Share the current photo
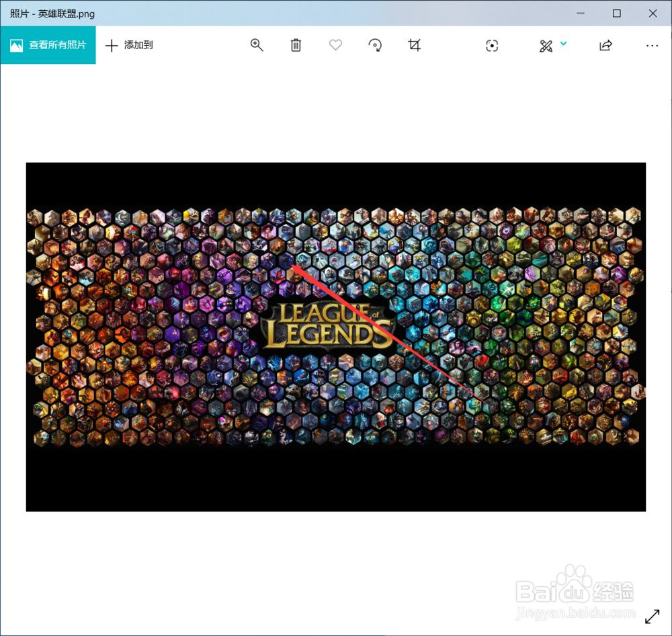This screenshot has width=672, height=636. 604,45
